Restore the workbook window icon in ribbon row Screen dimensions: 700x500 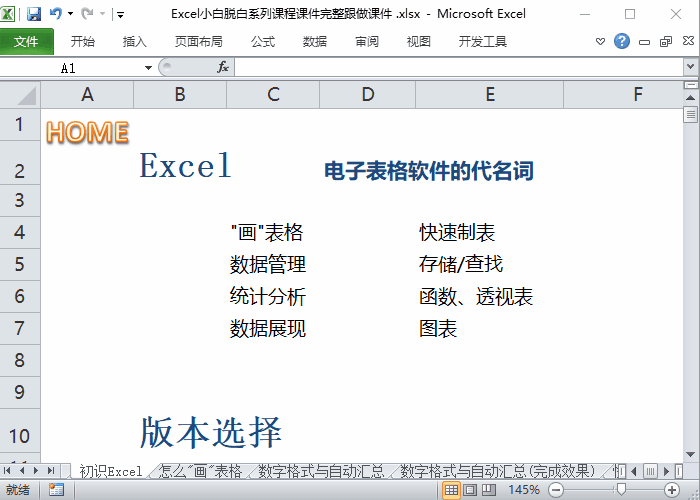pyautogui.click(x=666, y=42)
